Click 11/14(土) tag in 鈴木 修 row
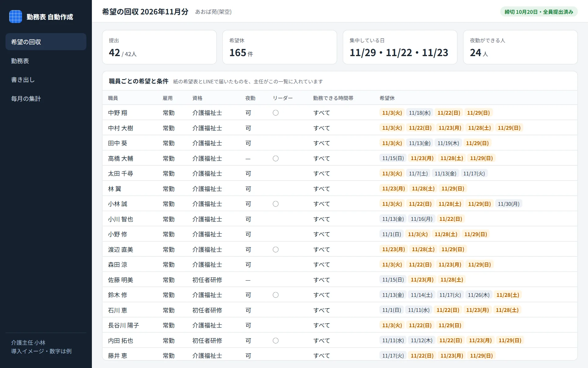Image resolution: width=588 pixels, height=368 pixels. click(x=421, y=295)
